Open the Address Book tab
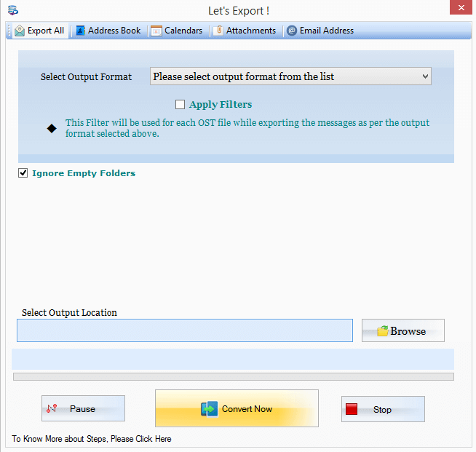Image resolution: width=476 pixels, height=452 pixels. [x=108, y=31]
